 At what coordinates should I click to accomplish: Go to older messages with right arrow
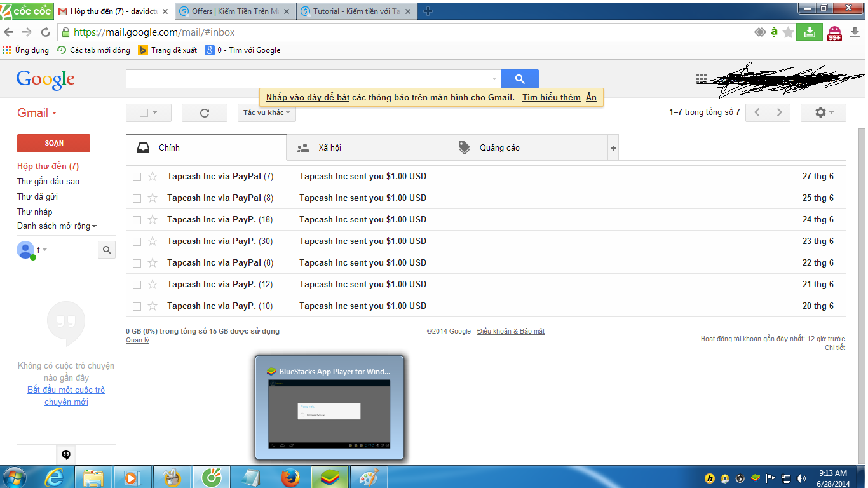click(779, 112)
